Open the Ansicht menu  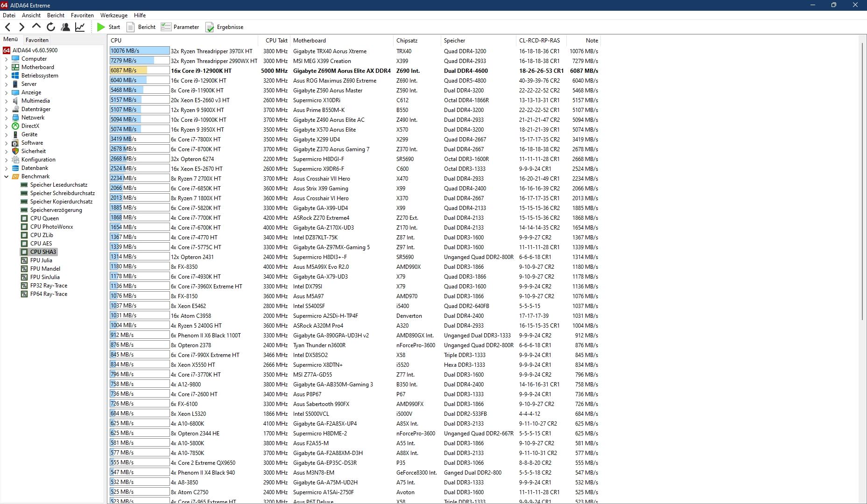(x=31, y=15)
